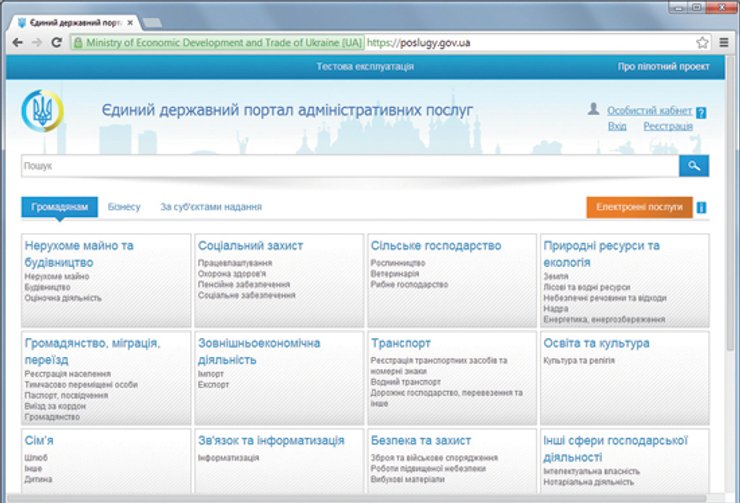
Task: Go back using browser back arrow
Action: (x=17, y=43)
